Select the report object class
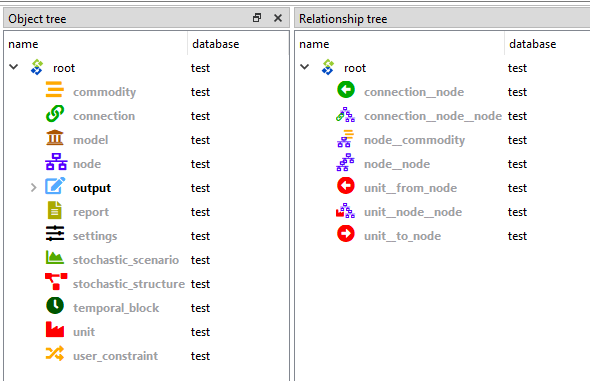 (91, 212)
